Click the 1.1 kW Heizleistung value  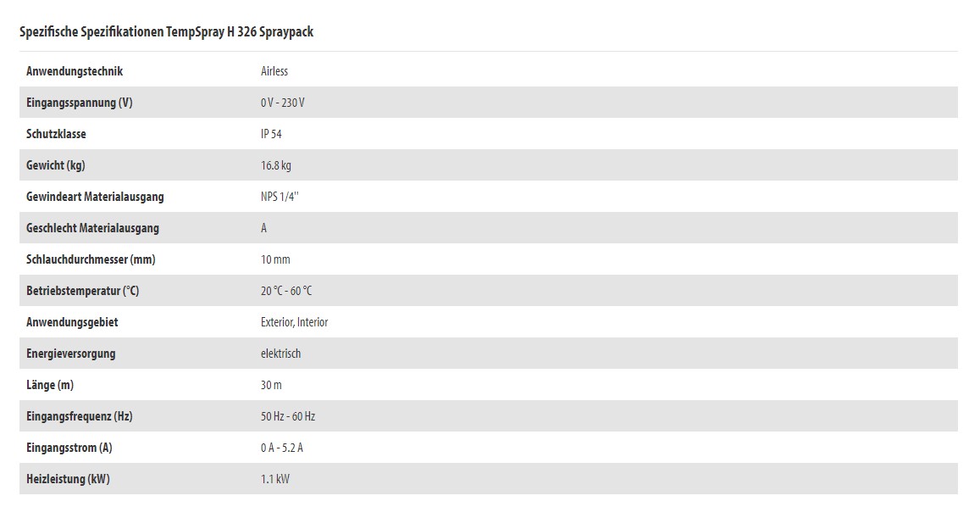tap(275, 479)
